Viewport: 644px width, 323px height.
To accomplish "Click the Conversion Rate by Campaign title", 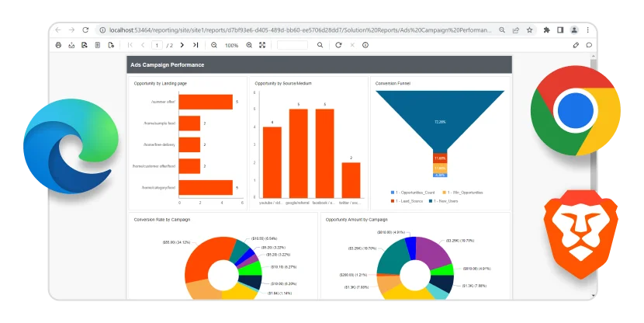I will point(162,220).
